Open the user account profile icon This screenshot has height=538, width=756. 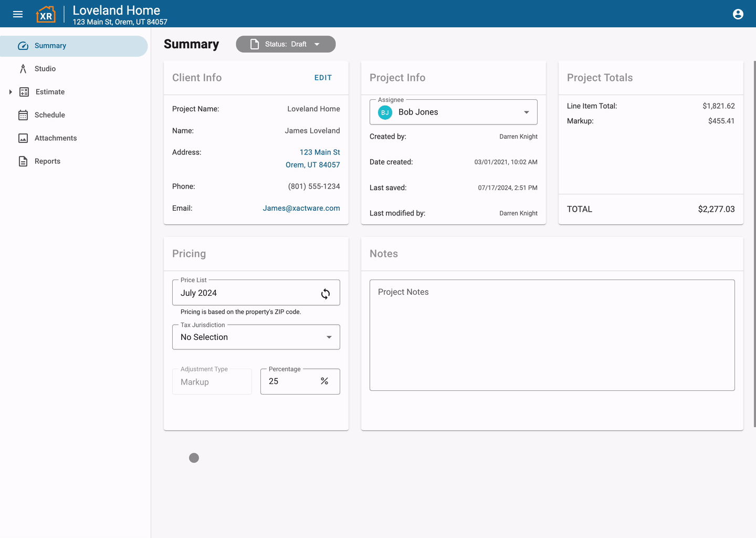pyautogui.click(x=738, y=14)
